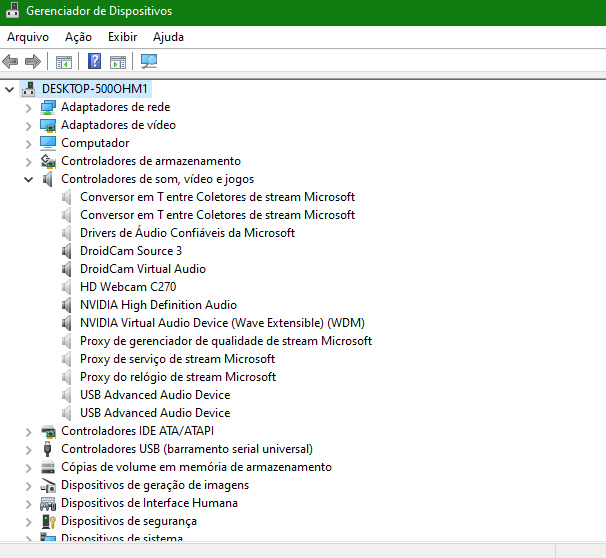Open the Ajuda menu
The image size is (606, 558).
coord(168,37)
